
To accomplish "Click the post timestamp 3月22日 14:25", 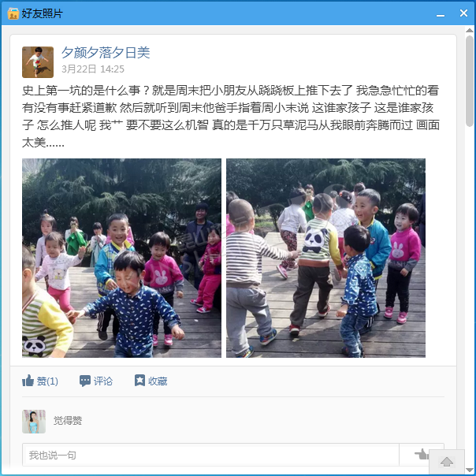I will point(93,69).
